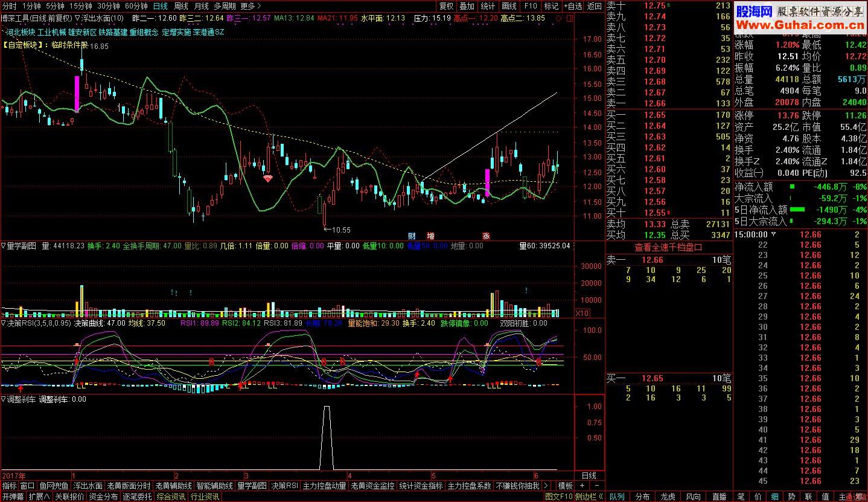Select the 15分钟 timeframe

pyautogui.click(x=81, y=6)
